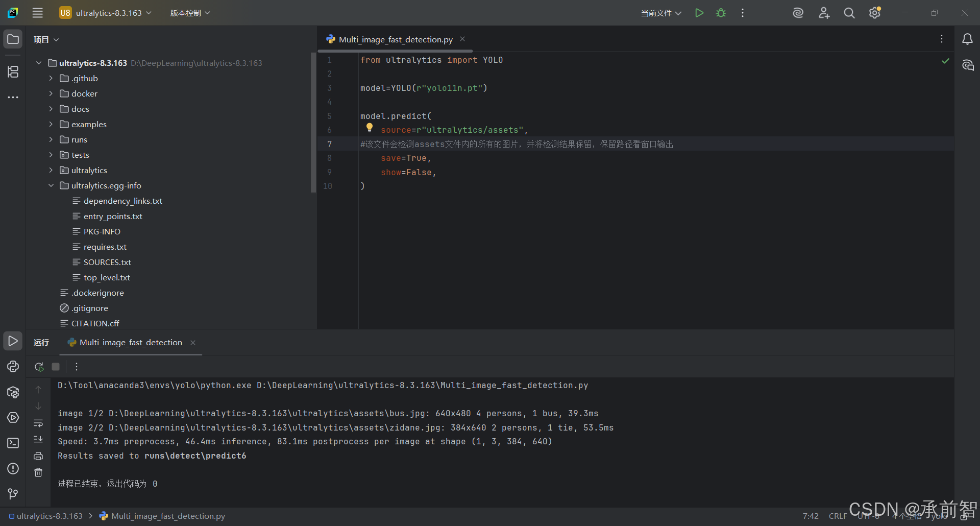The height and width of the screenshot is (526, 980).
Task: Click the light bulb quick-fix icon
Action: point(370,128)
